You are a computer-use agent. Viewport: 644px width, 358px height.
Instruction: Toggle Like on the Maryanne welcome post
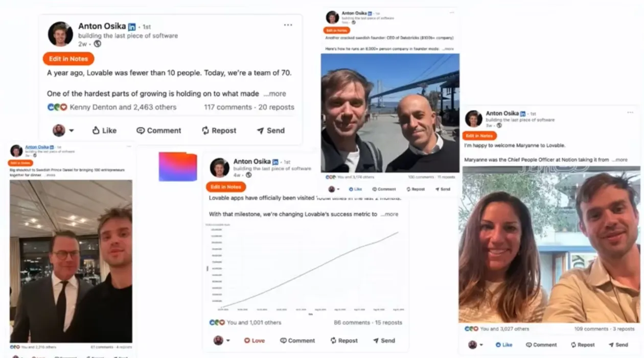(503, 345)
